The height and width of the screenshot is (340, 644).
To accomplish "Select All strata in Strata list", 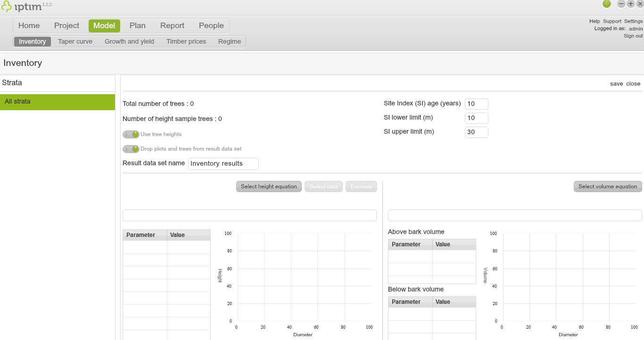I will click(x=58, y=102).
